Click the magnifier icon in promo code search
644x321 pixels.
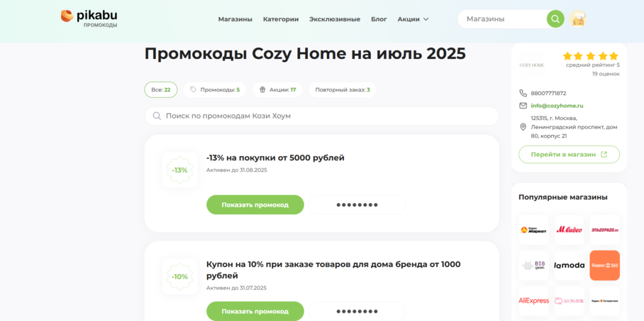(x=157, y=116)
